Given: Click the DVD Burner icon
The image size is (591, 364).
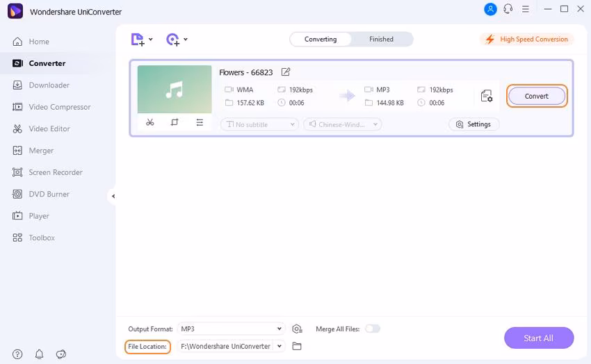Looking at the screenshot, I should tap(17, 195).
